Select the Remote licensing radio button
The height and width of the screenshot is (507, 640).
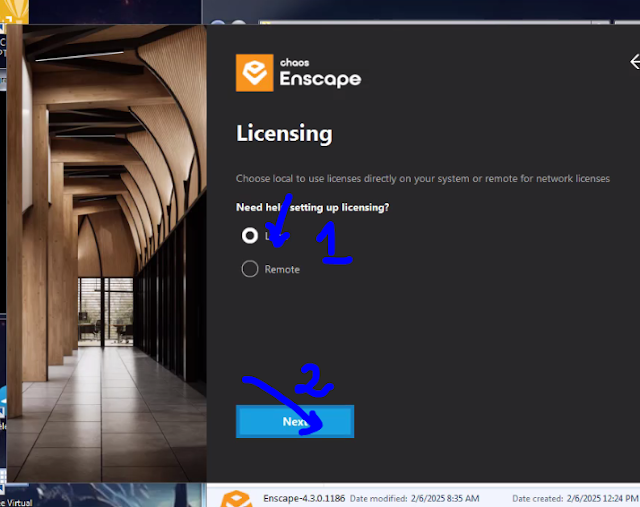250,269
